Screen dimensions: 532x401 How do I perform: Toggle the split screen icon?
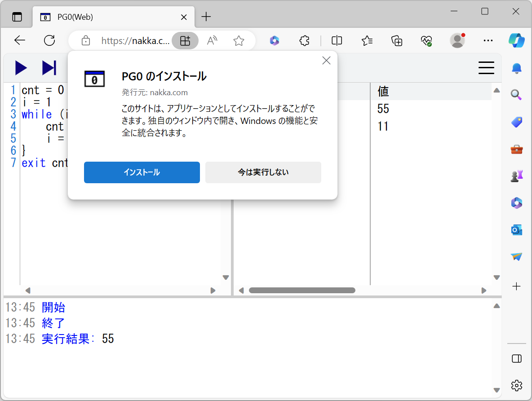click(337, 40)
